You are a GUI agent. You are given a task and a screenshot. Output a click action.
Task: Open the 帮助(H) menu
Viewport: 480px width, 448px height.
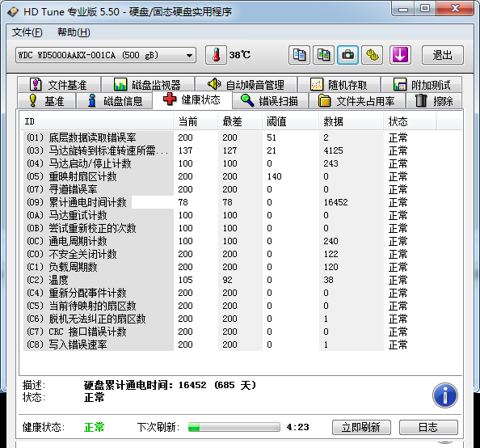tap(74, 32)
